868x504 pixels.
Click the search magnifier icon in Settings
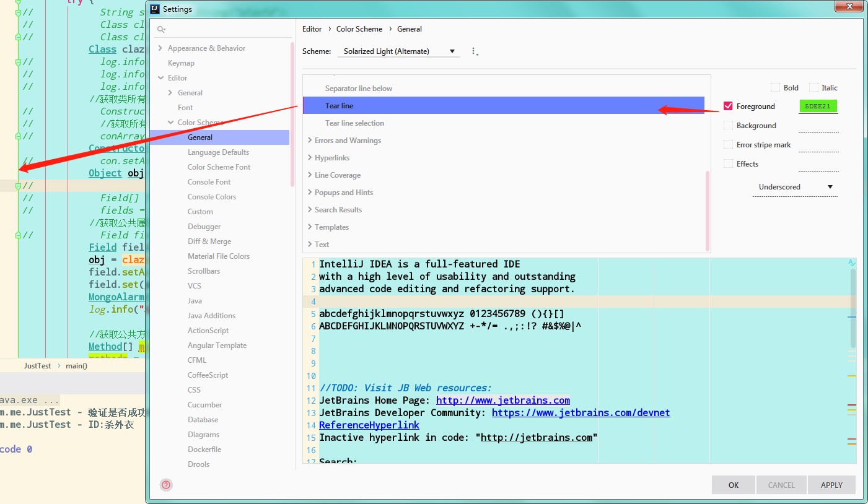point(161,29)
